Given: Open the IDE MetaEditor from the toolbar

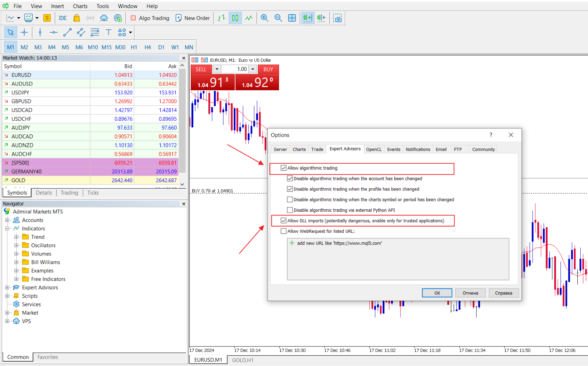Looking at the screenshot, I should pos(62,18).
